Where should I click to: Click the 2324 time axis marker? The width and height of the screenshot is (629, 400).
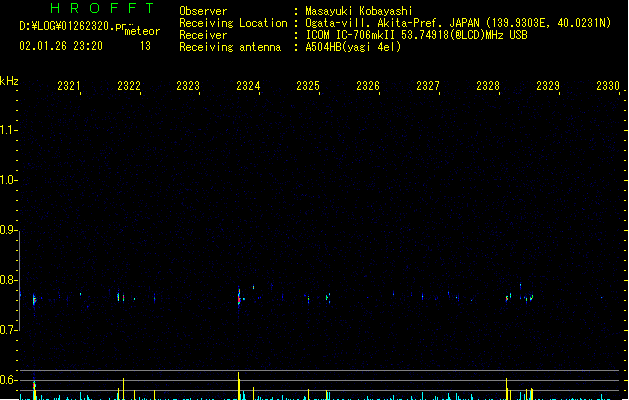click(248, 86)
